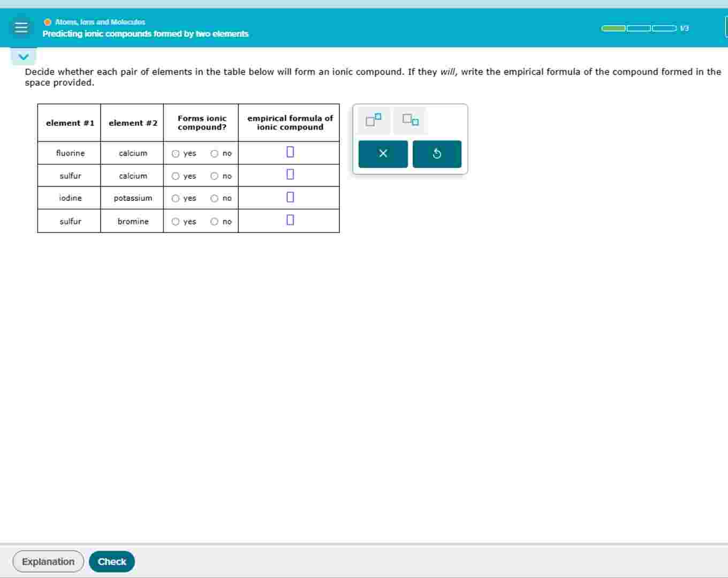This screenshot has width=728, height=578.
Task: Select "no" for sulfur and calcium
Action: tap(214, 176)
